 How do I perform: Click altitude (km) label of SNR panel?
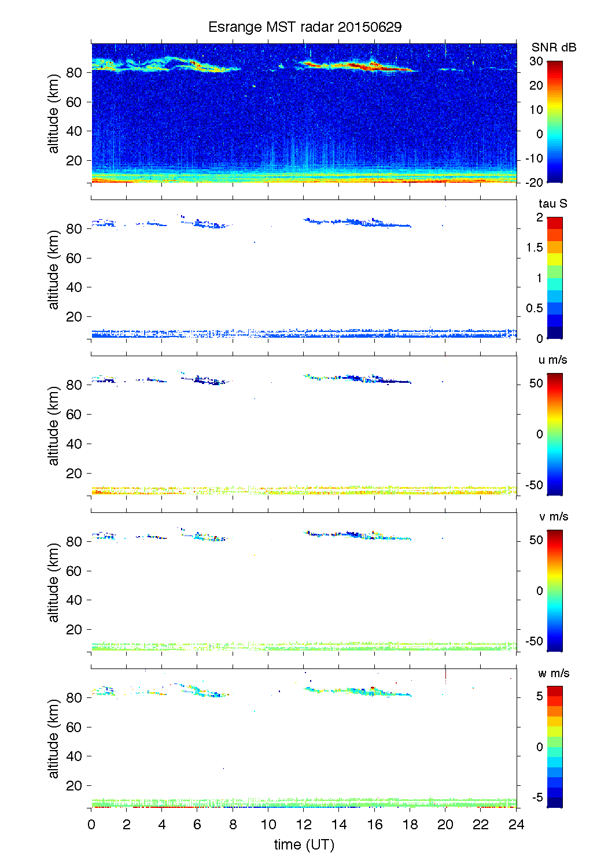click(54, 113)
